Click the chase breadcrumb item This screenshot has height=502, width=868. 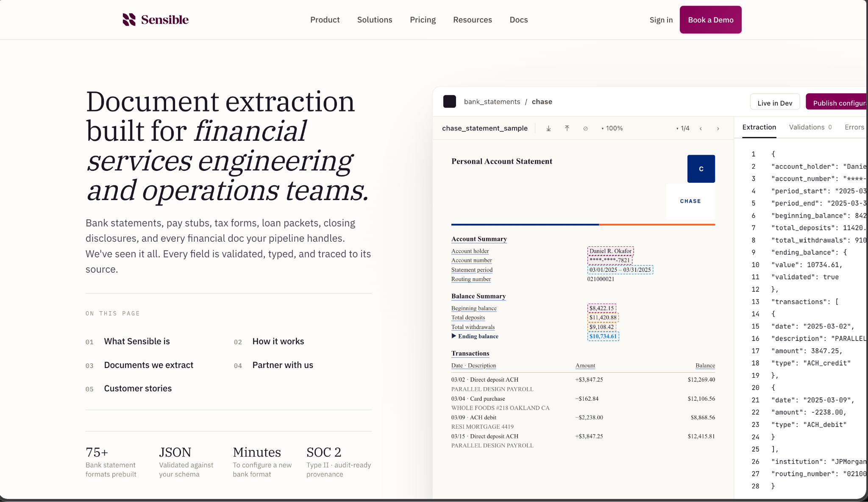542,102
